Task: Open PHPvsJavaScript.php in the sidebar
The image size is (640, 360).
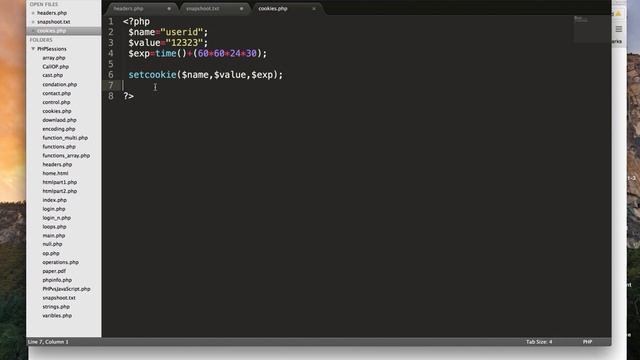Action: pyautogui.click(x=67, y=289)
